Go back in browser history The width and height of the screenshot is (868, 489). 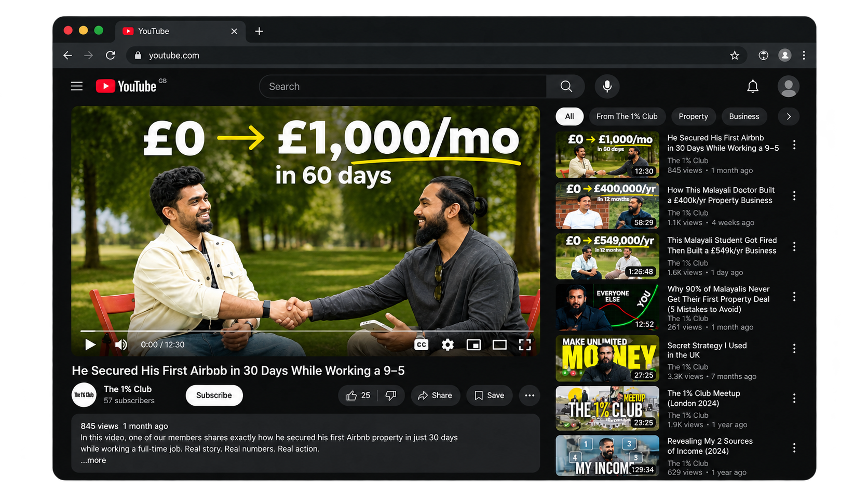pos(67,55)
